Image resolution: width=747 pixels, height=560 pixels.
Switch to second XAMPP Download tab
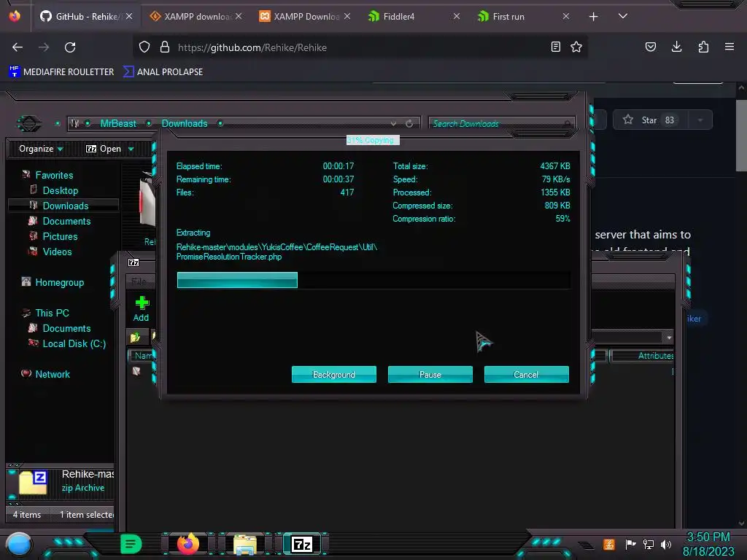pos(306,17)
